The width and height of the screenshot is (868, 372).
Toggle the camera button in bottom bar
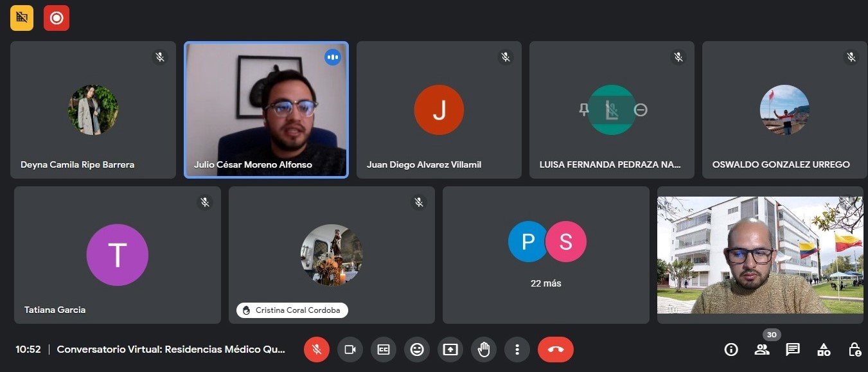coord(350,350)
